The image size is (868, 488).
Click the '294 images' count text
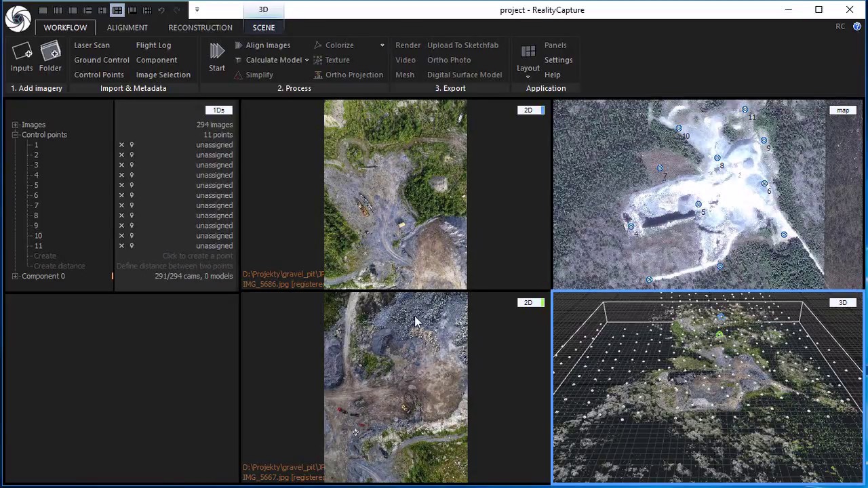coord(214,125)
